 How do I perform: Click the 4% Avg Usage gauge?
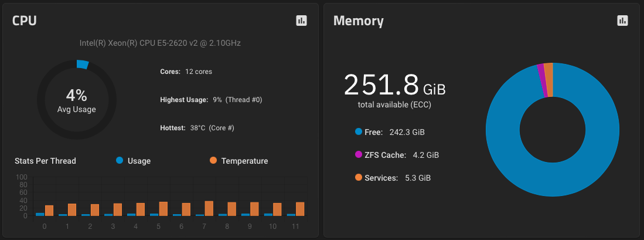(77, 100)
